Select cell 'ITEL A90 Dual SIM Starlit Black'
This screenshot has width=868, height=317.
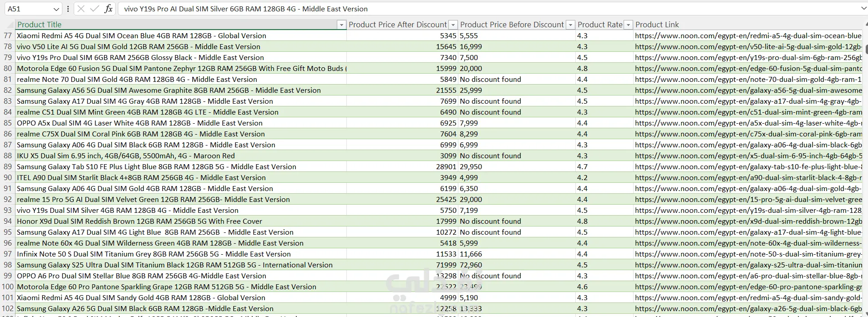181,177
